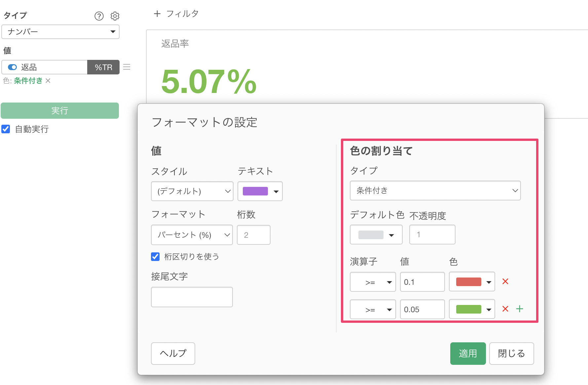Add a new color condition row
588x385 pixels.
point(520,309)
